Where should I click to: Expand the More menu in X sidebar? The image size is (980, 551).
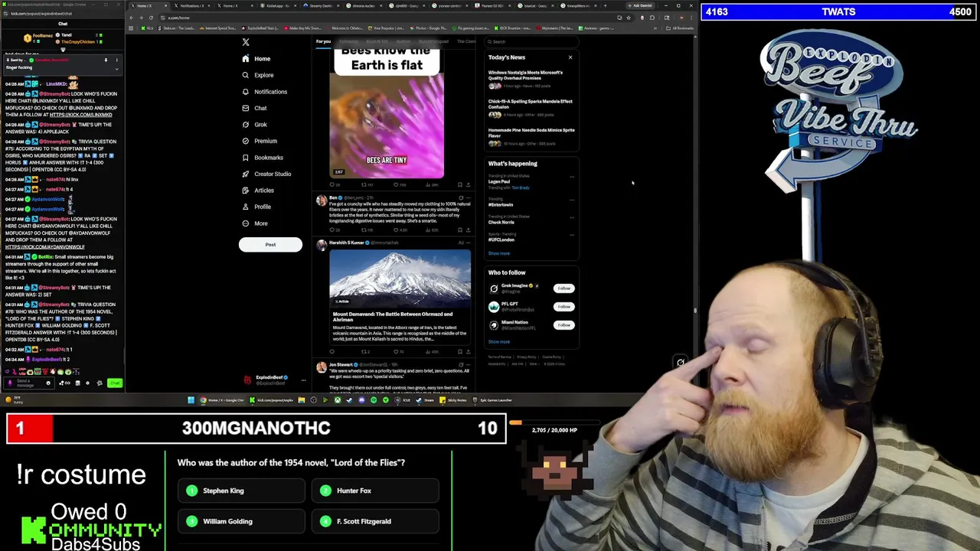pyautogui.click(x=254, y=223)
